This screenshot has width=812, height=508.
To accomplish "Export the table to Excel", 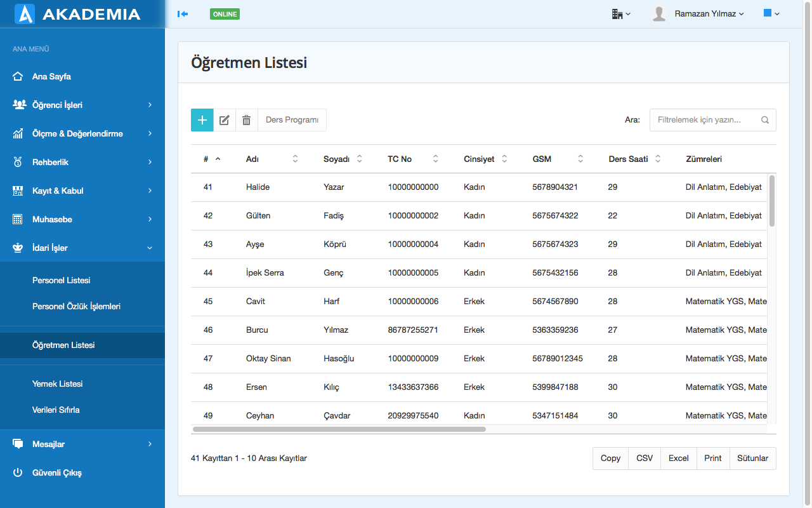I will tap(678, 458).
